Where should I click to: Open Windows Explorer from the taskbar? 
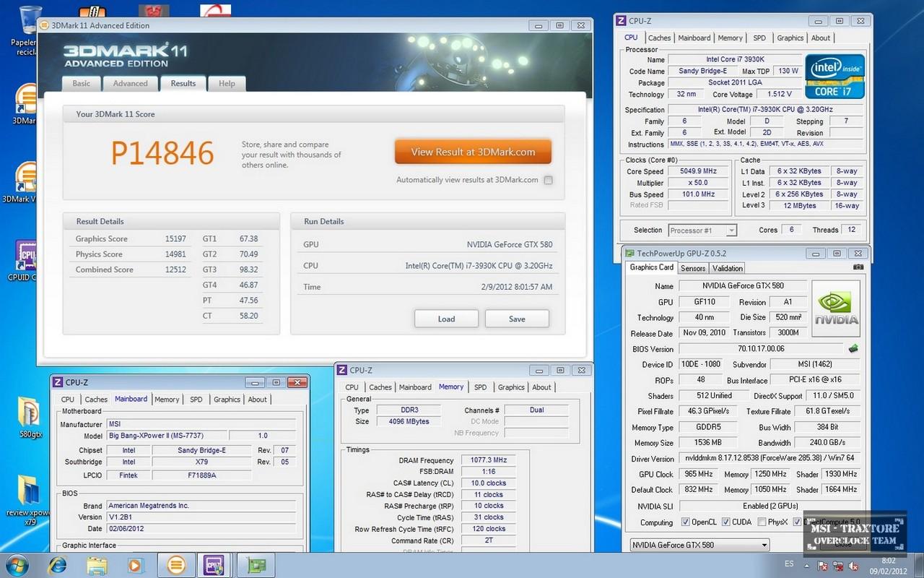tap(97, 565)
